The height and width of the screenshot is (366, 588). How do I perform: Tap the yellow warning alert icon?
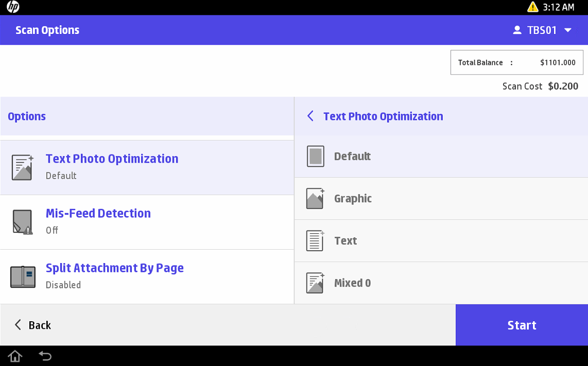coord(532,7)
